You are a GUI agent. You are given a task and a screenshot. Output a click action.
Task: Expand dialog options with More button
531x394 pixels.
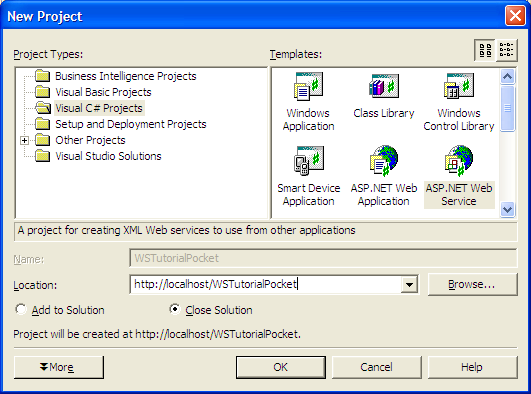coord(59,367)
